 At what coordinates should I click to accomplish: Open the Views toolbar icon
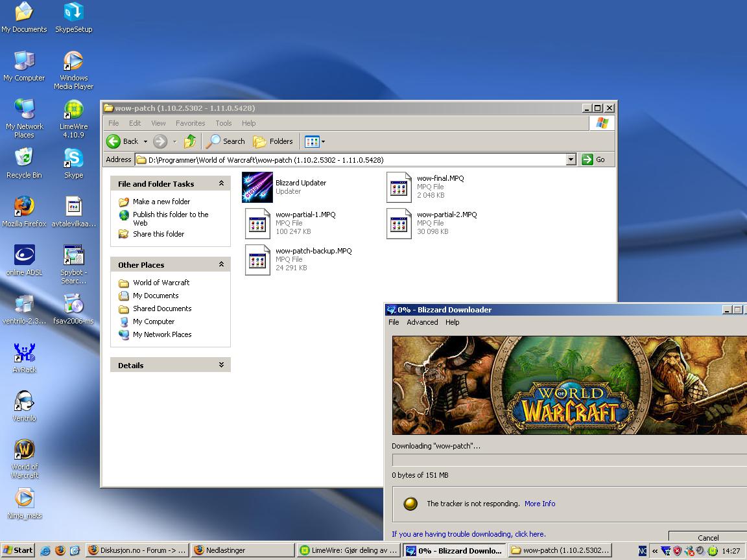311,141
